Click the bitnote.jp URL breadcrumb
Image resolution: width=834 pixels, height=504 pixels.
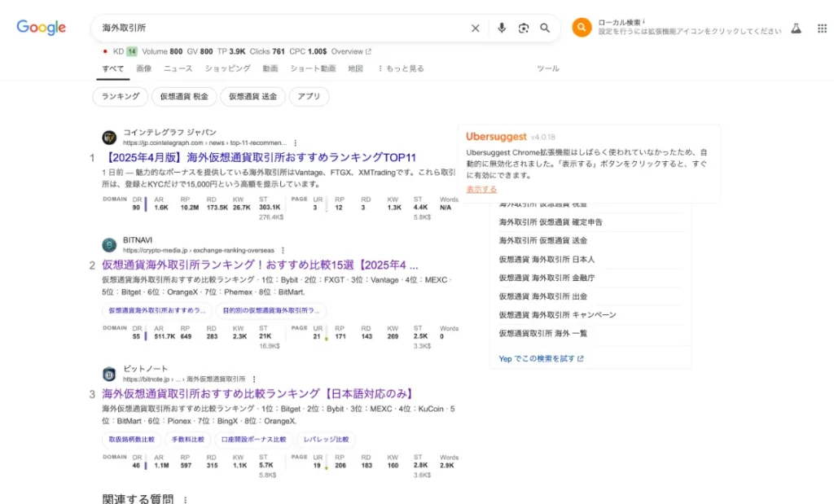pos(184,379)
